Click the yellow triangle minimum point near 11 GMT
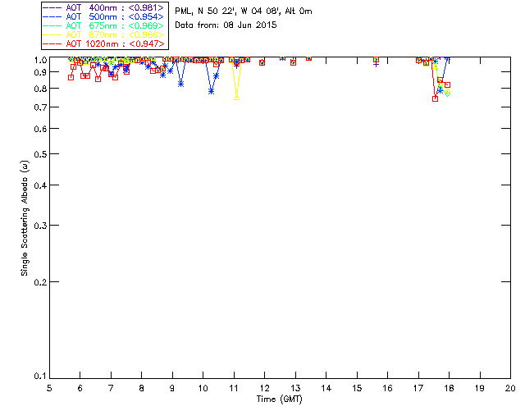The width and height of the screenshot is (525, 420). (x=237, y=98)
